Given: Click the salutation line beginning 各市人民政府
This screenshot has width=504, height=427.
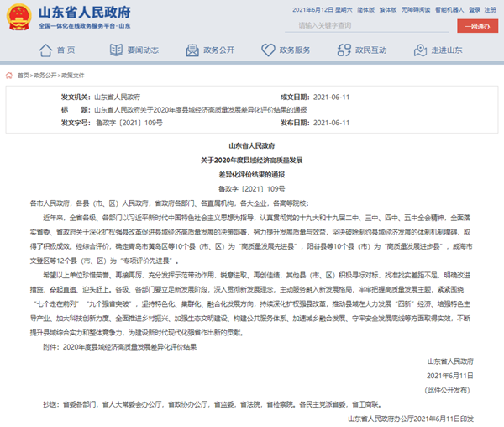Looking at the screenshot, I should point(170,203).
